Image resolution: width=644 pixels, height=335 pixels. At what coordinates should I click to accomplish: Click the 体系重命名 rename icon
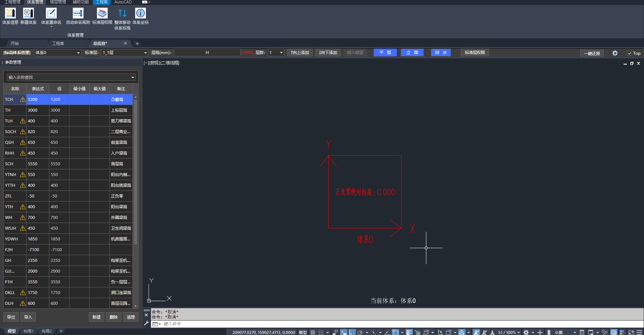(51, 13)
